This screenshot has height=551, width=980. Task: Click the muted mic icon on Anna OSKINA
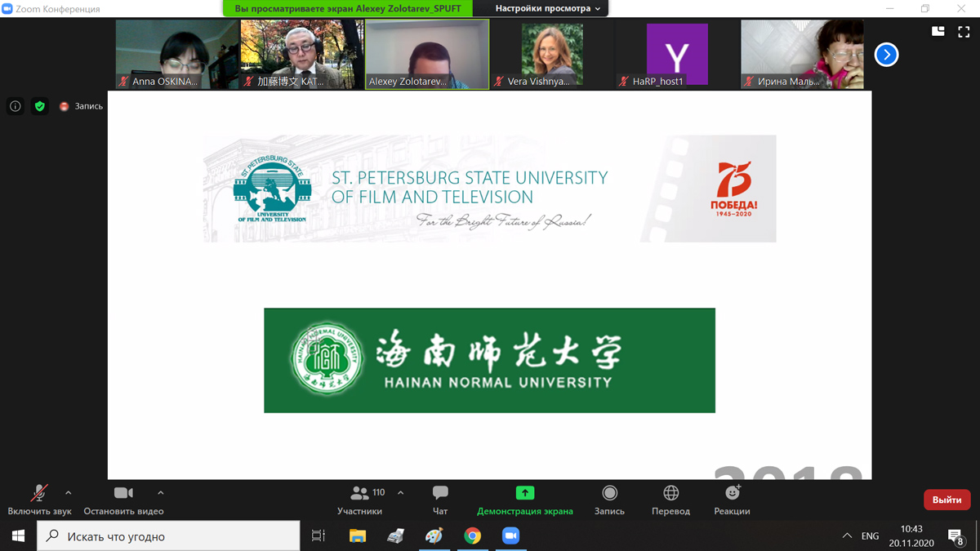[124, 82]
